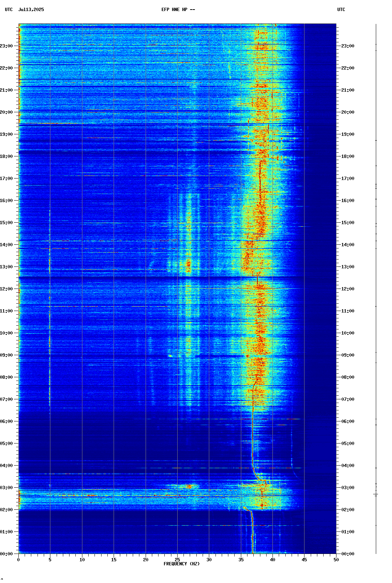Click the 40 Hz frequency tick label
The width and height of the screenshot is (392, 583).
[272, 560]
